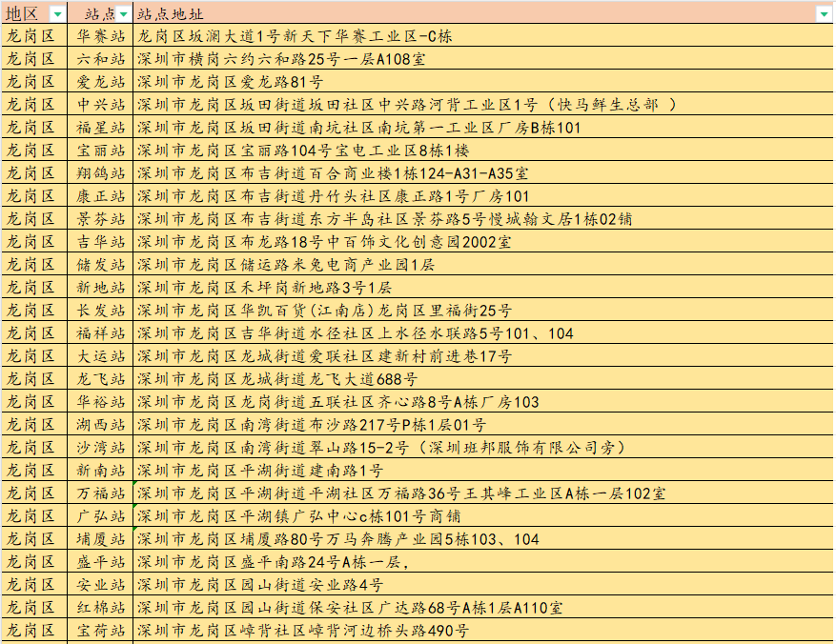The height and width of the screenshot is (644, 836).
Task: Select the 万福路36号王其峰工业区 address cell
Action: 483,493
